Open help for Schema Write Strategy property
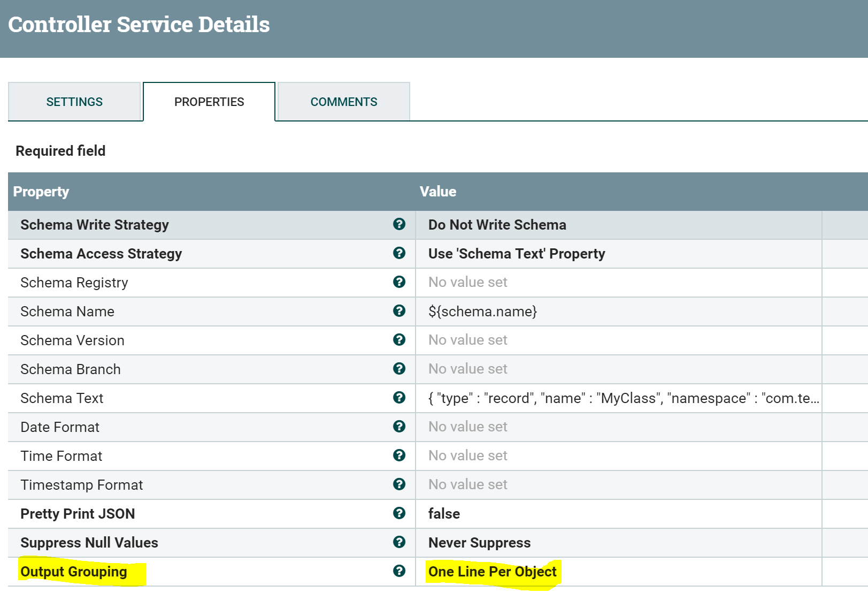The width and height of the screenshot is (868, 600). [400, 225]
